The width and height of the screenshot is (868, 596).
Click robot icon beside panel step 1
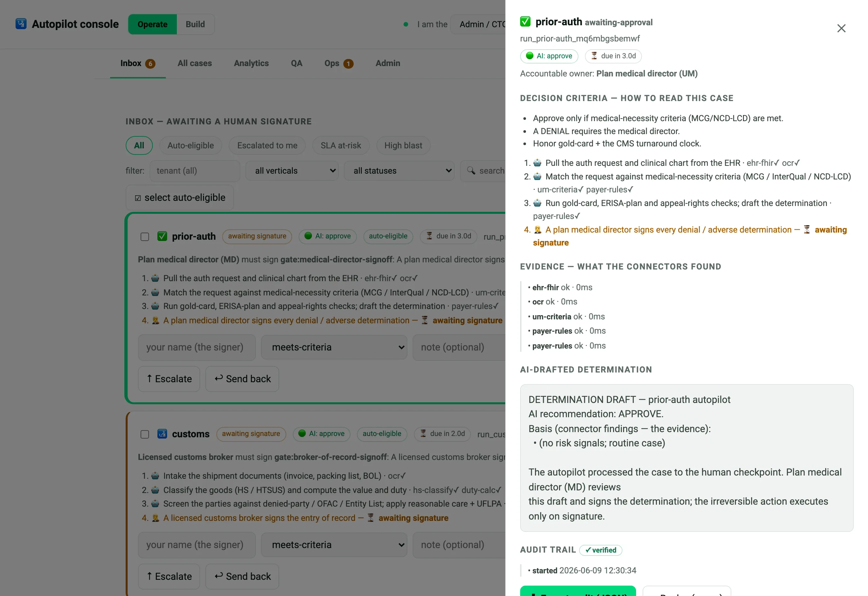click(x=537, y=163)
